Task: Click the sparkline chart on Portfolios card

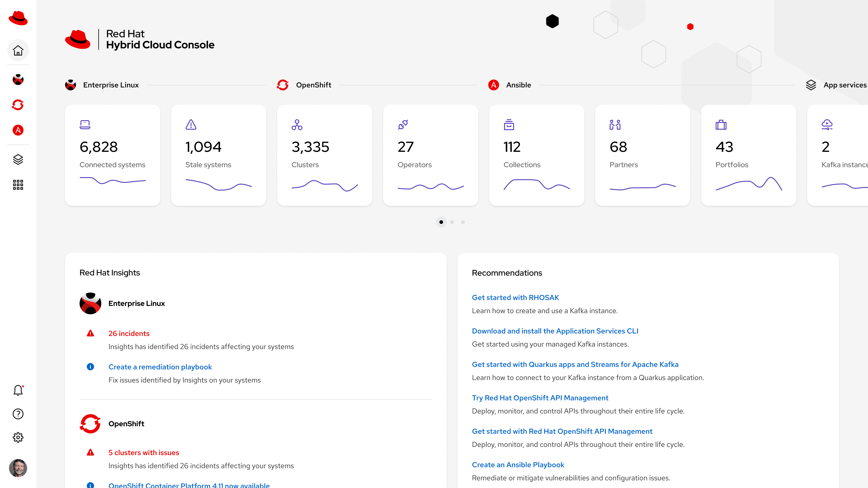Action: point(749,183)
